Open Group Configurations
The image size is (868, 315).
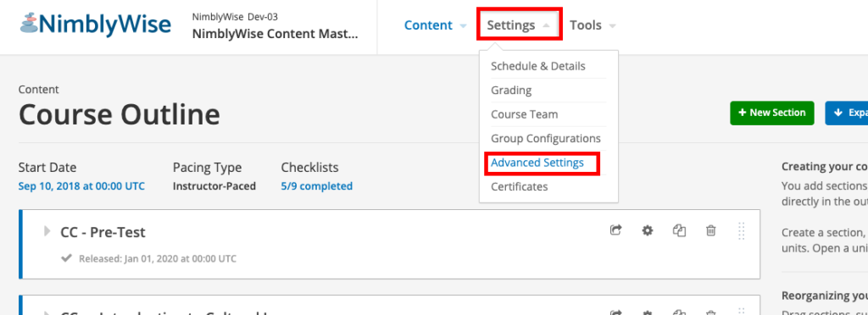tap(546, 138)
